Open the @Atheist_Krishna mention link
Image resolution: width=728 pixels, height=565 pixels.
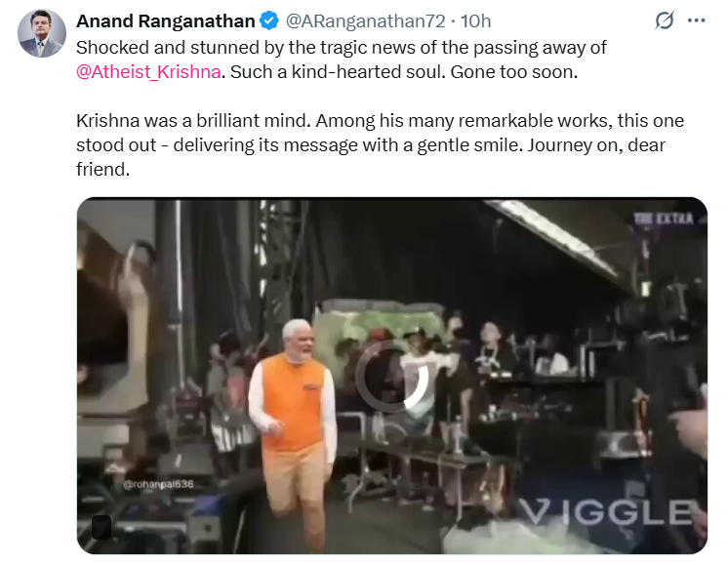coord(148,72)
